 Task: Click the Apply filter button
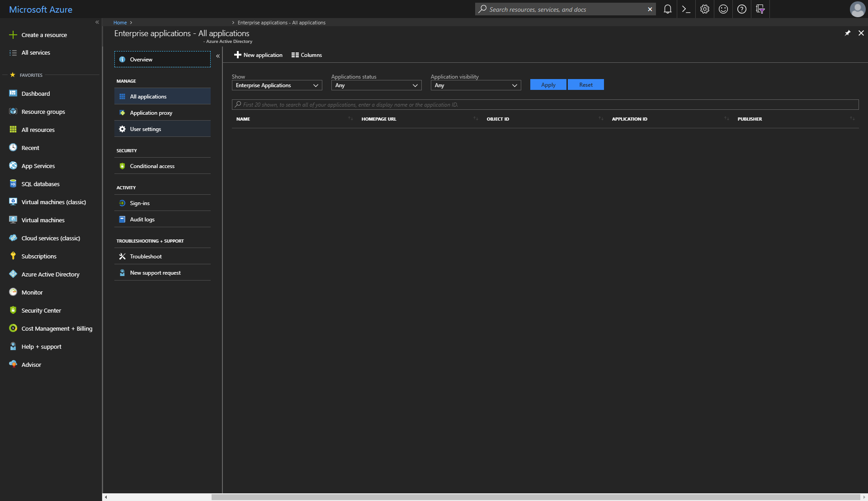548,84
